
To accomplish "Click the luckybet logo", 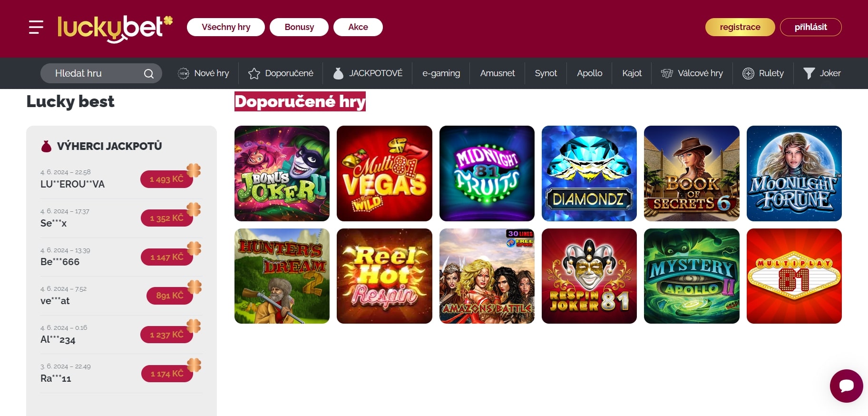I will point(115,29).
